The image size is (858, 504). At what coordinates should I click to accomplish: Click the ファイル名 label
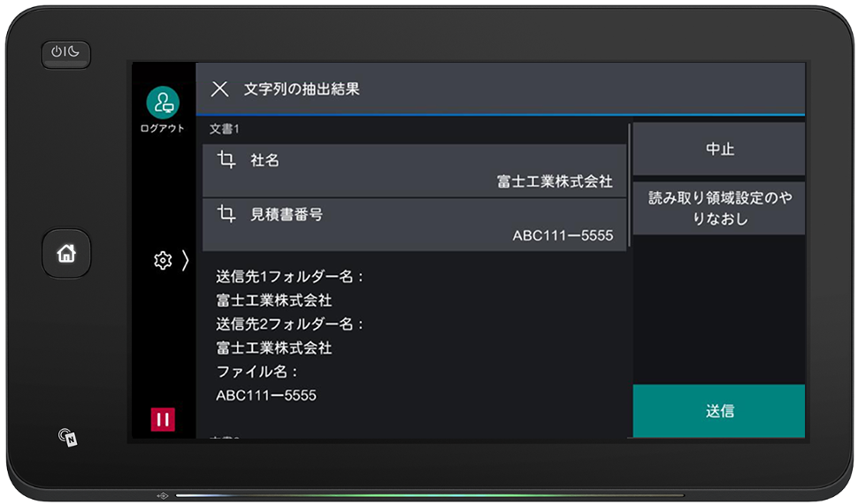tap(257, 371)
